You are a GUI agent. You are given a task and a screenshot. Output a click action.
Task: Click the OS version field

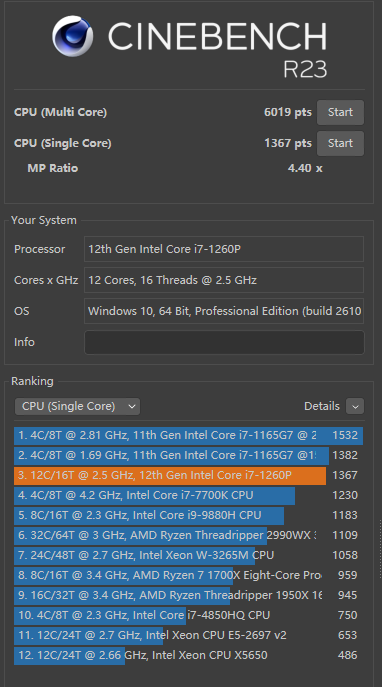click(x=224, y=311)
